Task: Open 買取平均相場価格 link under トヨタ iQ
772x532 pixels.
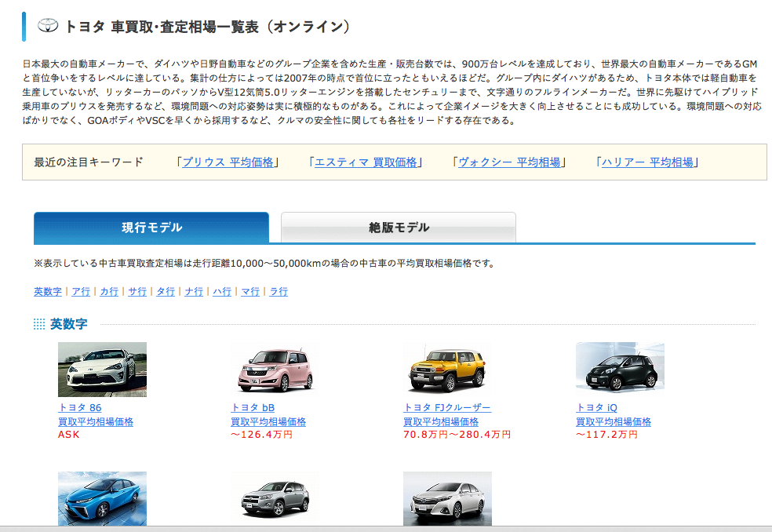Action: coord(614,421)
